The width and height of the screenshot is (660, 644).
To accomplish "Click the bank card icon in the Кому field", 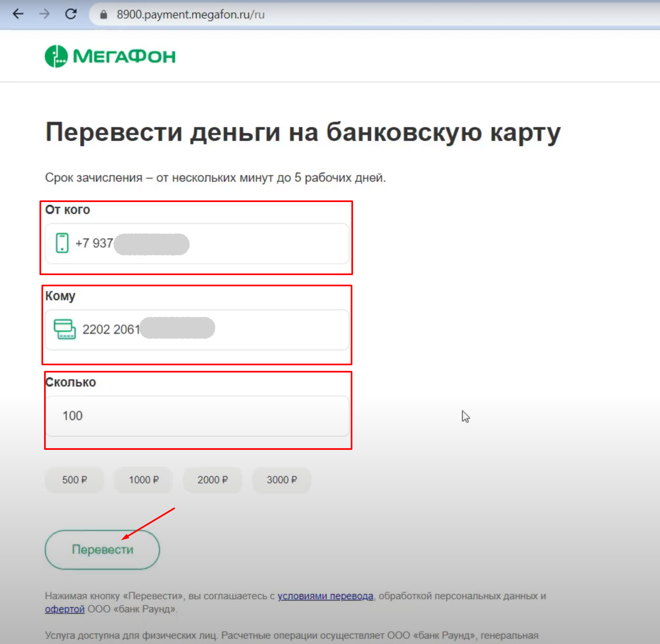I will tap(64, 329).
